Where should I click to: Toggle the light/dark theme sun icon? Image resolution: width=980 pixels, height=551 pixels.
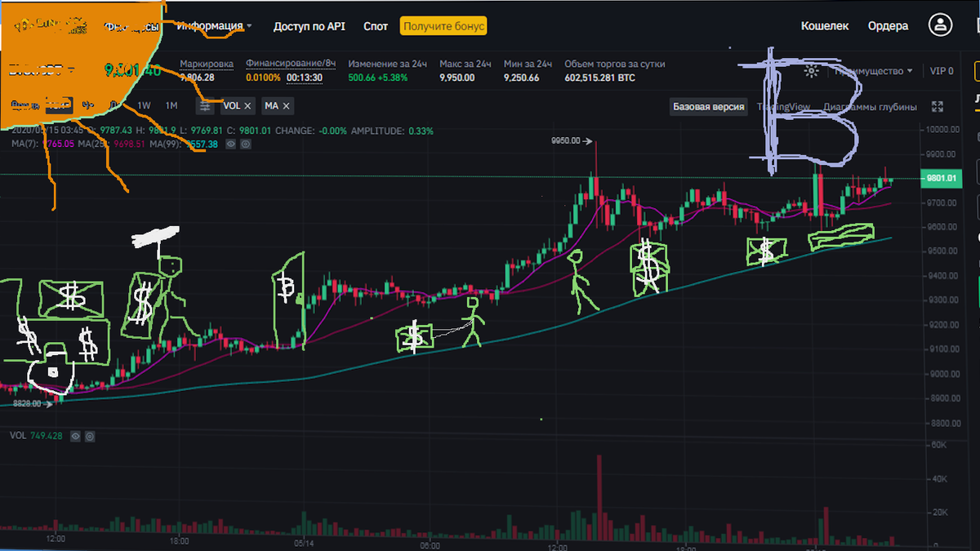(811, 71)
